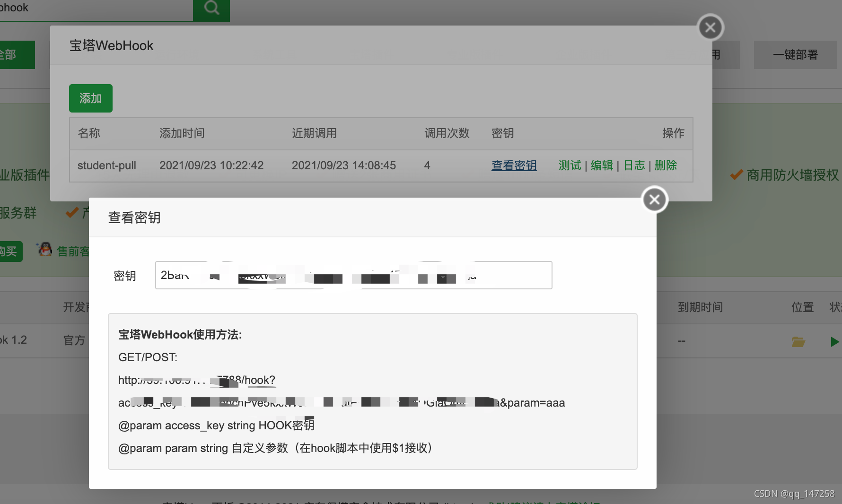Image resolution: width=842 pixels, height=504 pixels.
Task: Click the 添加 button
Action: (x=91, y=98)
